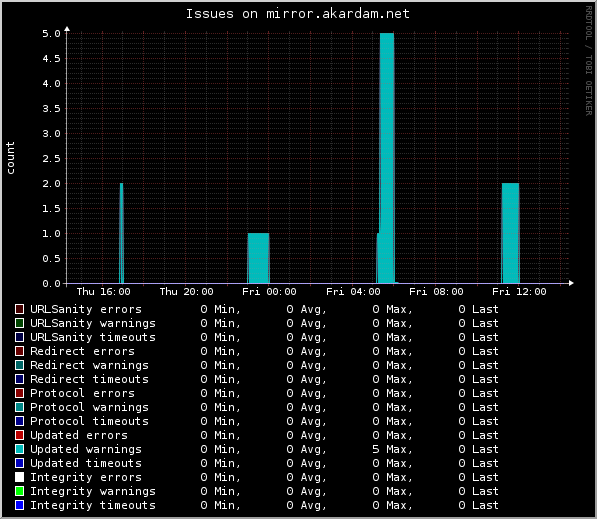This screenshot has width=597, height=519.
Task: Select the thin cyan spike near Thu 16:00
Action: click(x=121, y=233)
